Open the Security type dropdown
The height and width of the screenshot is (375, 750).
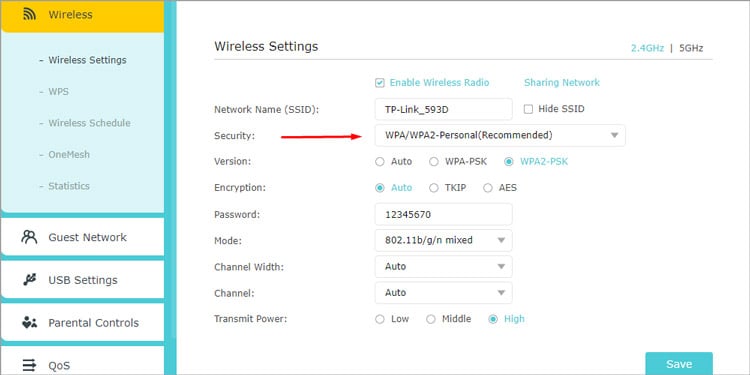pos(500,135)
